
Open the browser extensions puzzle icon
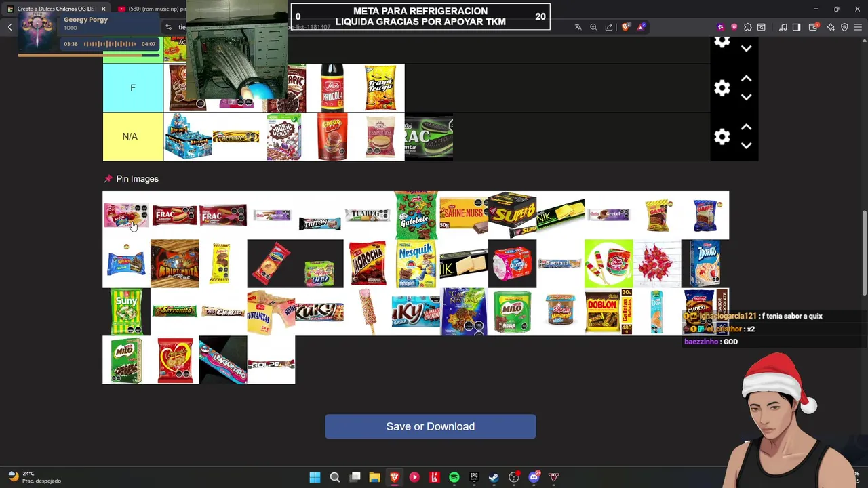(747, 27)
